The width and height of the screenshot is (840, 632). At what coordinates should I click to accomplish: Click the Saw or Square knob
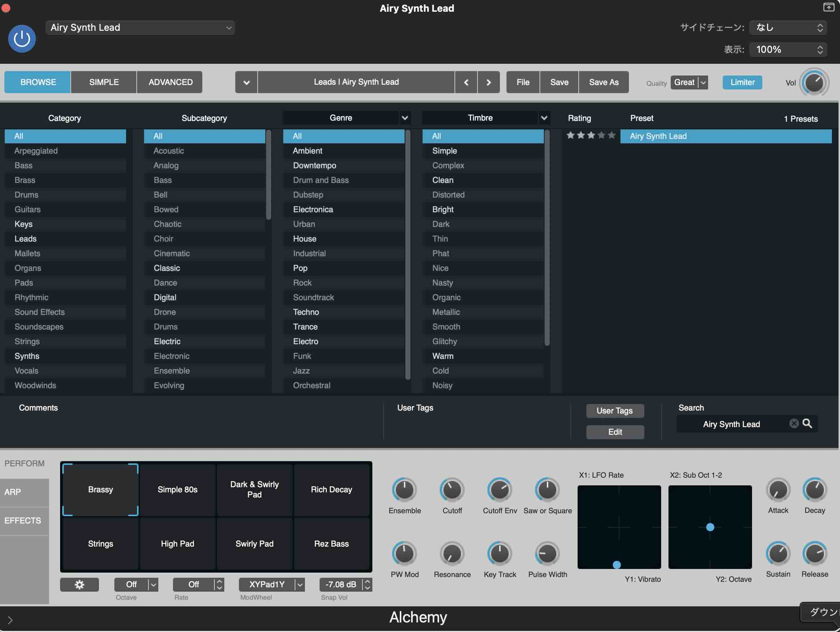pyautogui.click(x=547, y=489)
